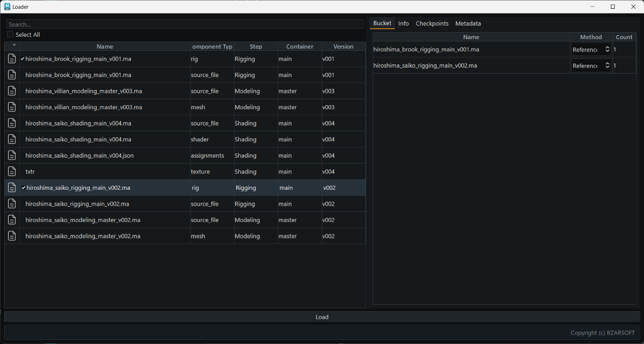The height and width of the screenshot is (344, 644).
Task: Open the Info tab
Action: [403, 23]
